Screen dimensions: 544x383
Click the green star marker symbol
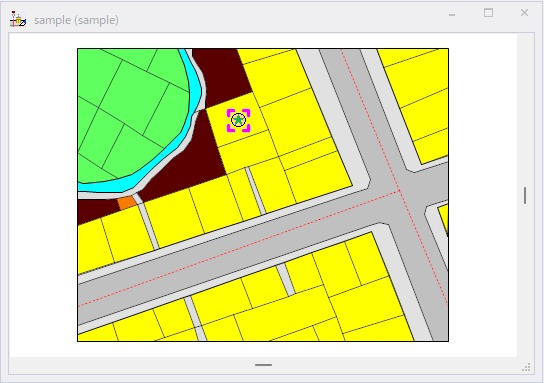(238, 120)
